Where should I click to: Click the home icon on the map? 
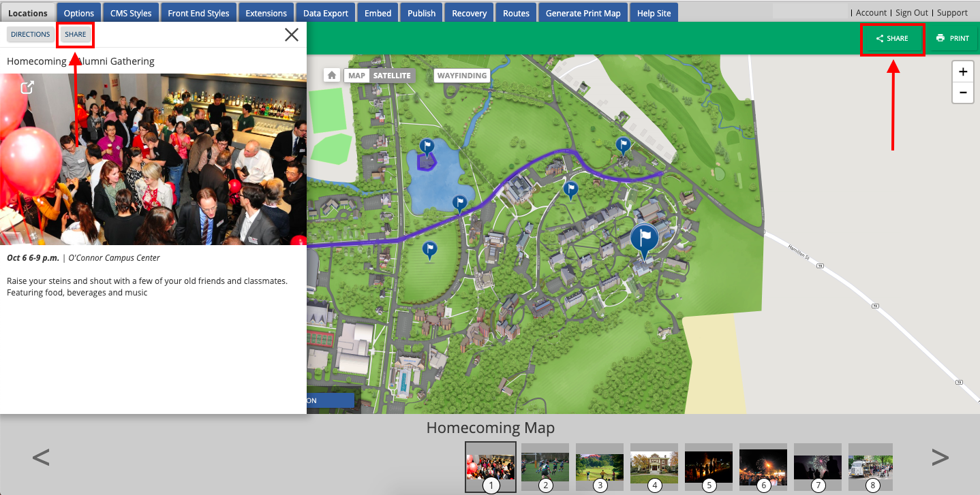(x=332, y=75)
